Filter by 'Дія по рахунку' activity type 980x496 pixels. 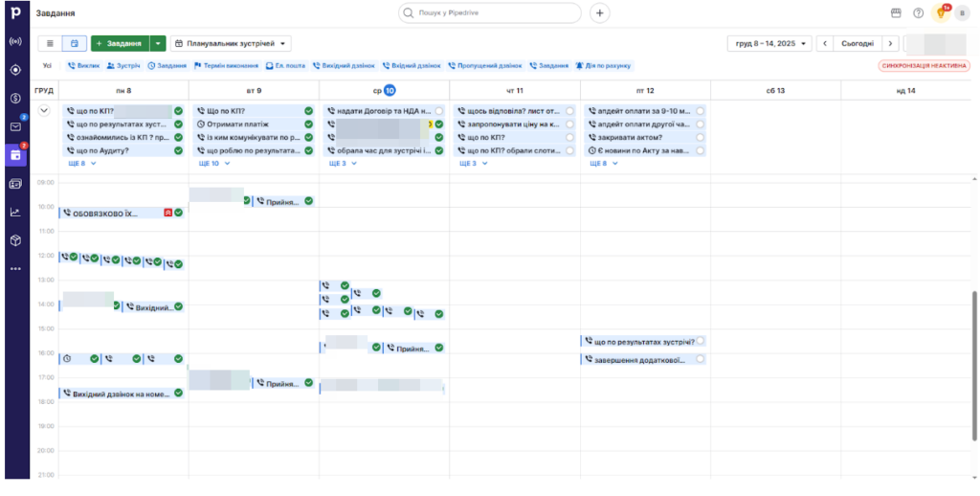tap(604, 65)
